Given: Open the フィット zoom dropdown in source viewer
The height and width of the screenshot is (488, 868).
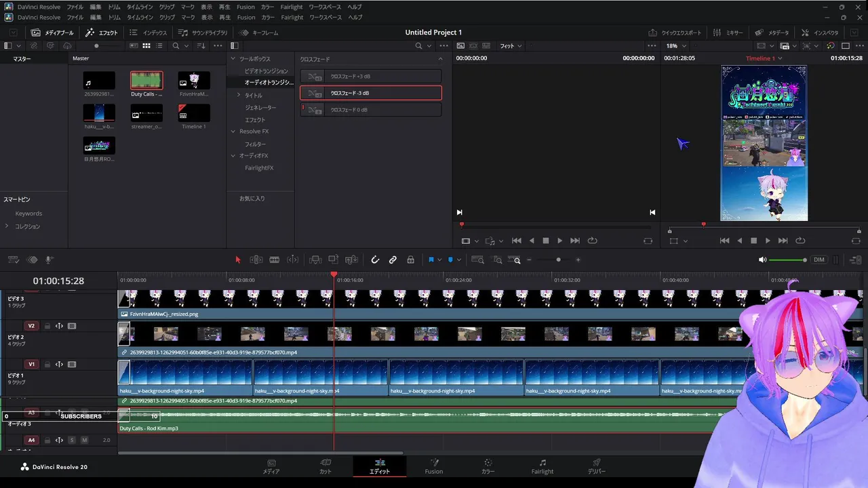Looking at the screenshot, I should [x=511, y=45].
